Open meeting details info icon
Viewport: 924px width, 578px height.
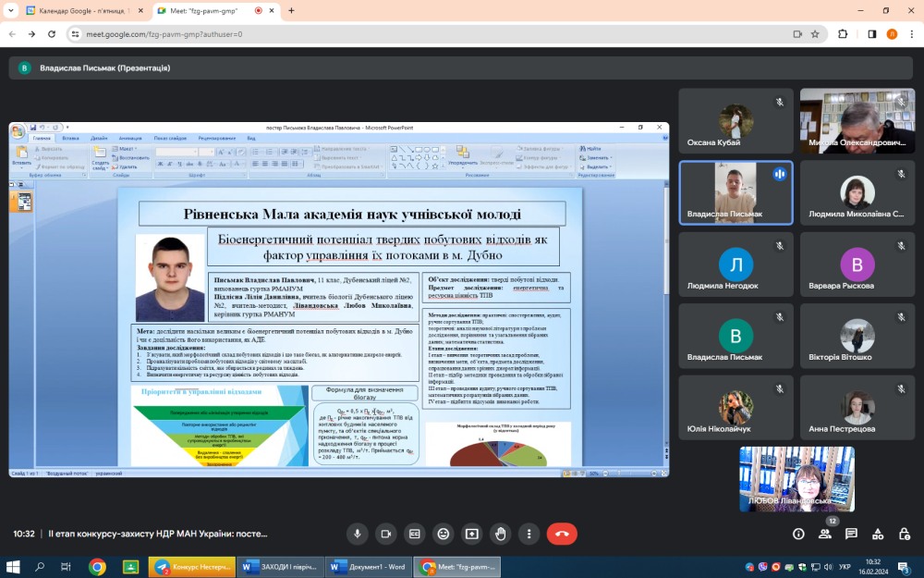coord(798,534)
